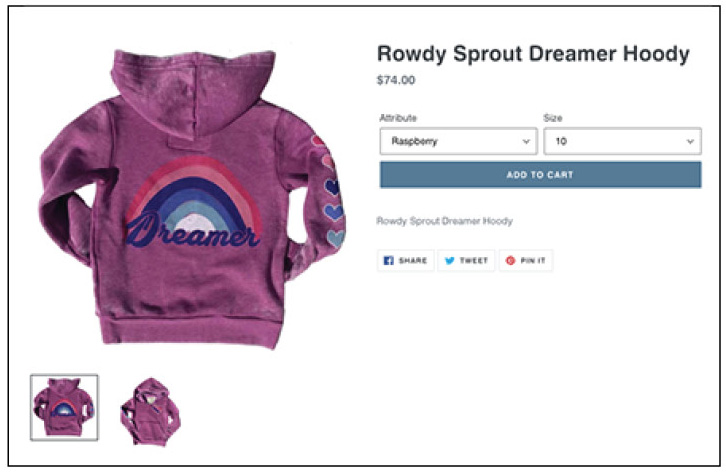Click the Attribute field label
This screenshot has width=726, height=474.
click(x=398, y=118)
